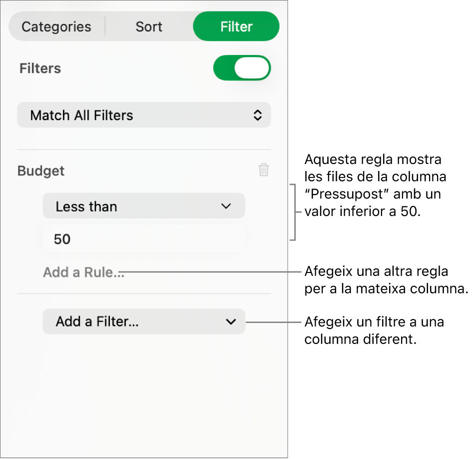Click the value field containing 50
476x459 pixels.
point(144,239)
